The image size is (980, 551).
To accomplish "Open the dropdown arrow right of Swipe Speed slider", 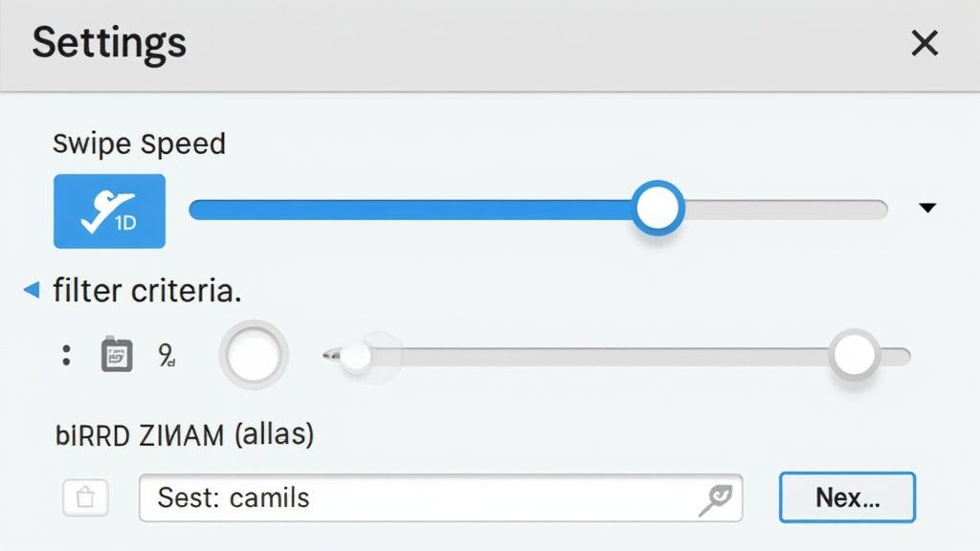I will pos(927,208).
